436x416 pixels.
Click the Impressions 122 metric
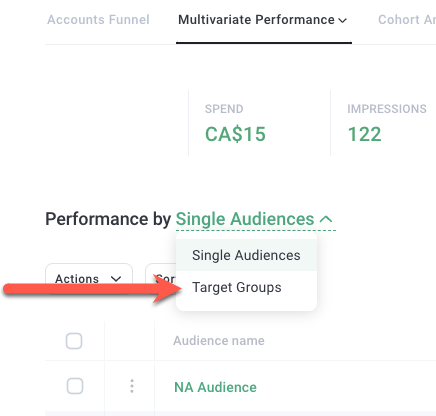(364, 134)
